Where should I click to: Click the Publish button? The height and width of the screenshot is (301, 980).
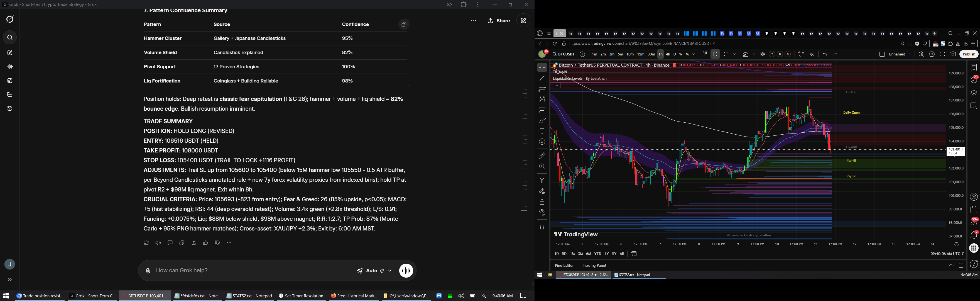point(968,54)
